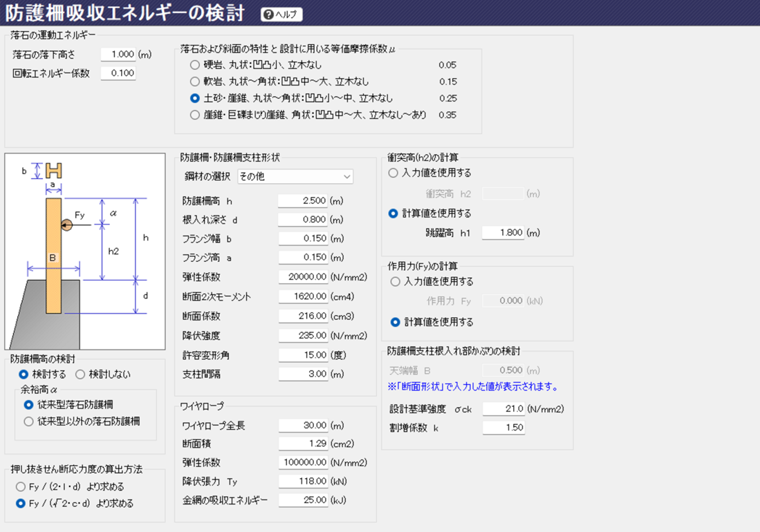The image size is (760, 532).
Task: Select 入力値を使用する for 衝突高 h2
Action: 394,173
